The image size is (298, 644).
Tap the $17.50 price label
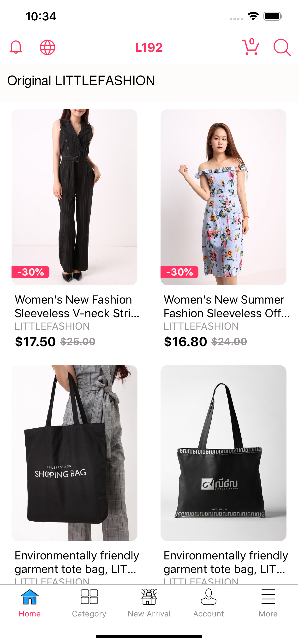[35, 341]
